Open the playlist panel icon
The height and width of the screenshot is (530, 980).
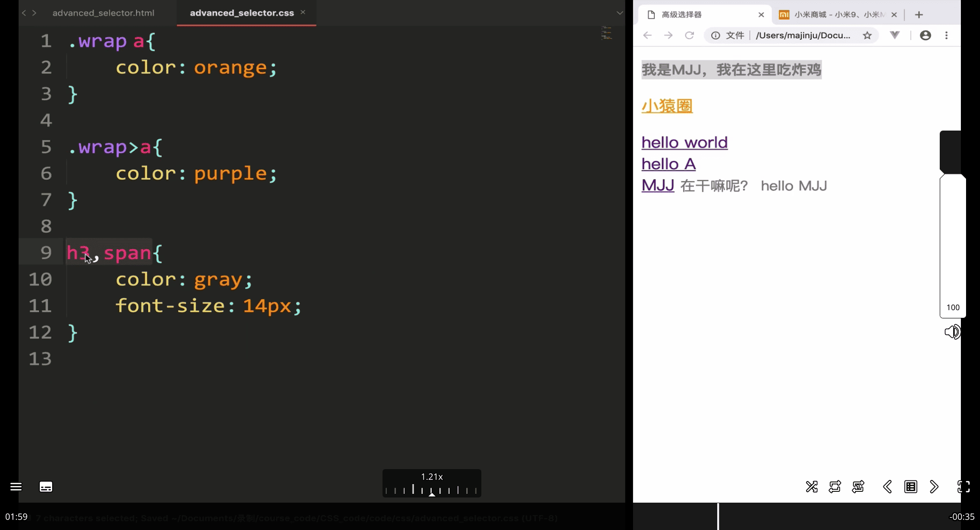911,487
